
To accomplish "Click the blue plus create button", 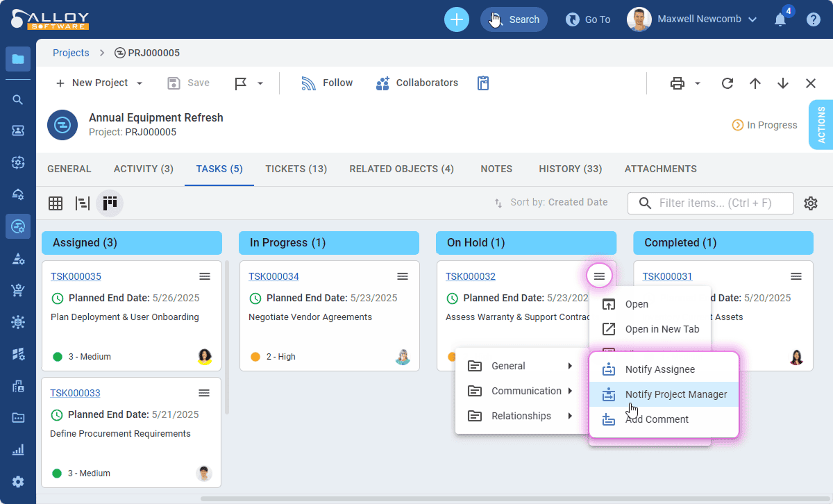I will point(456,19).
